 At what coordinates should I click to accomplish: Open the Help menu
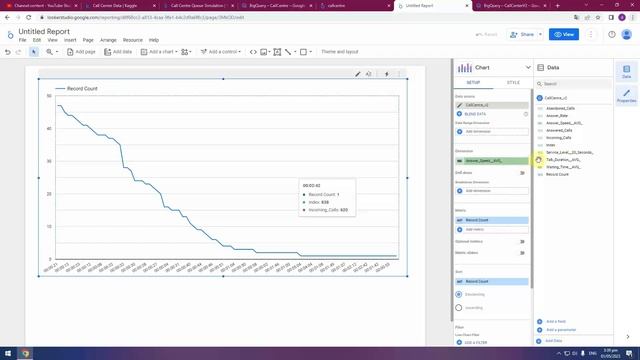tap(154, 40)
